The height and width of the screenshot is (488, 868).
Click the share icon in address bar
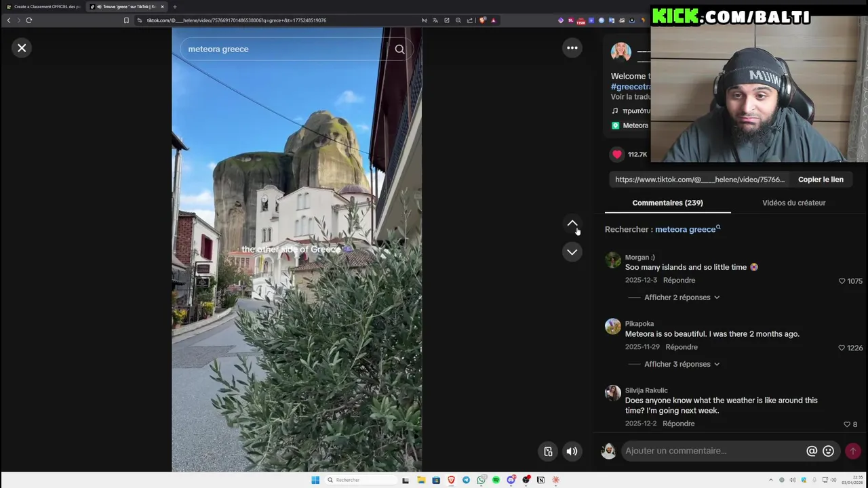(470, 20)
